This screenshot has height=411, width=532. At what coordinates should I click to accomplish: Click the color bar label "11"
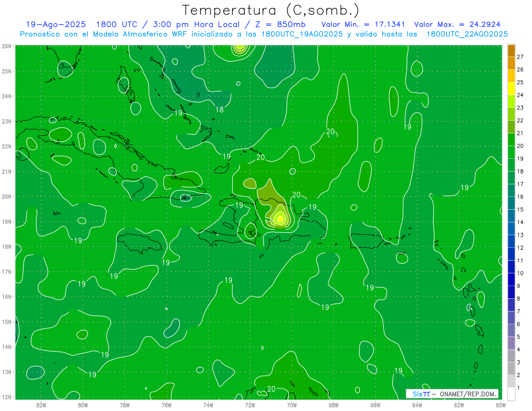[520, 260]
